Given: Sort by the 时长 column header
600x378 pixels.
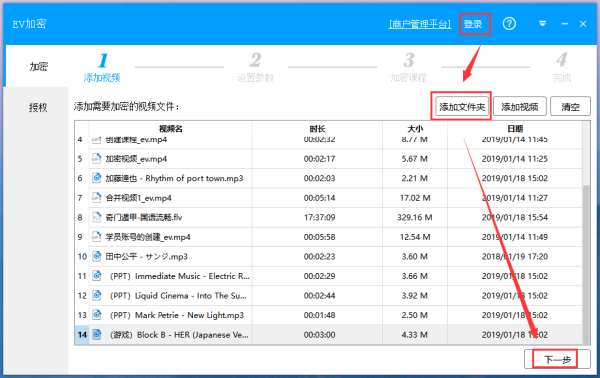Looking at the screenshot, I should [x=317, y=129].
